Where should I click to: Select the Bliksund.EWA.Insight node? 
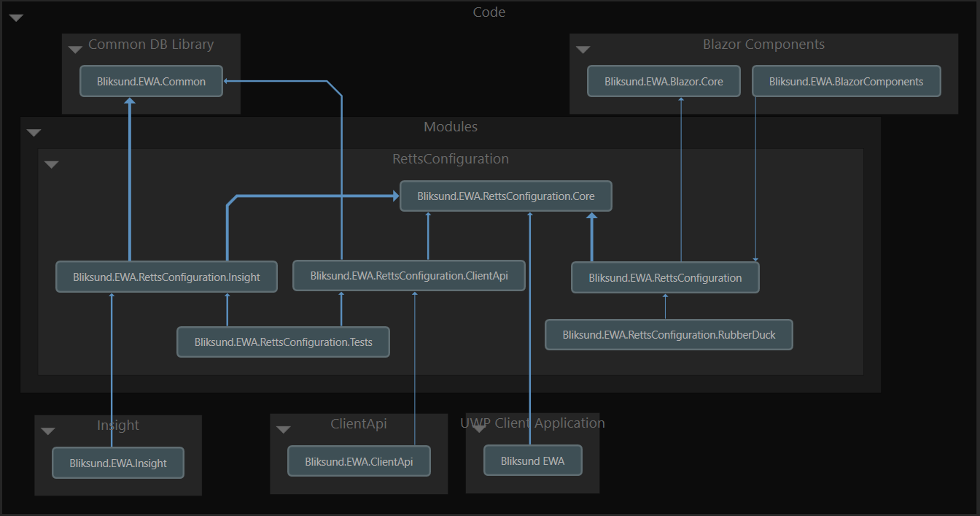[118, 463]
